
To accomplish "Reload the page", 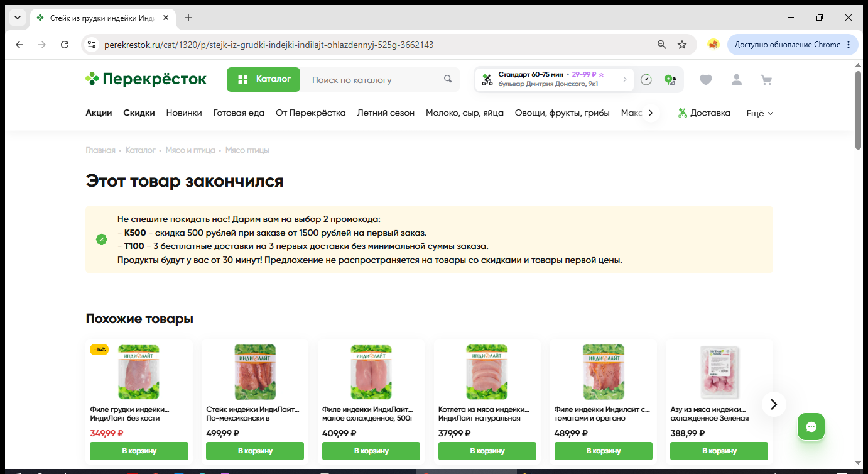I will tap(65, 45).
